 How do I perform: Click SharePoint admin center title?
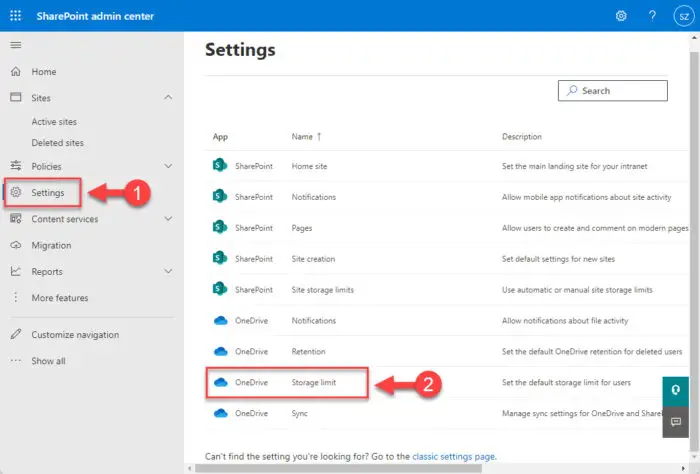95,16
